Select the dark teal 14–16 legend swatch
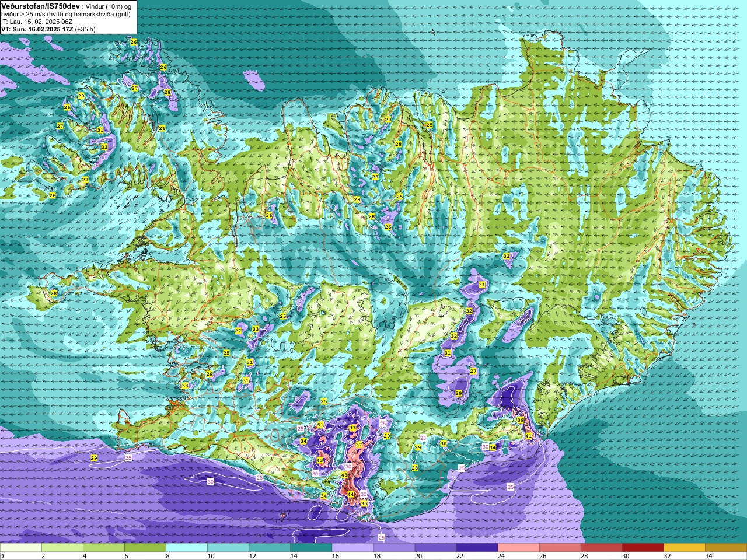Viewport: 747px width, 560px height. (x=311, y=548)
